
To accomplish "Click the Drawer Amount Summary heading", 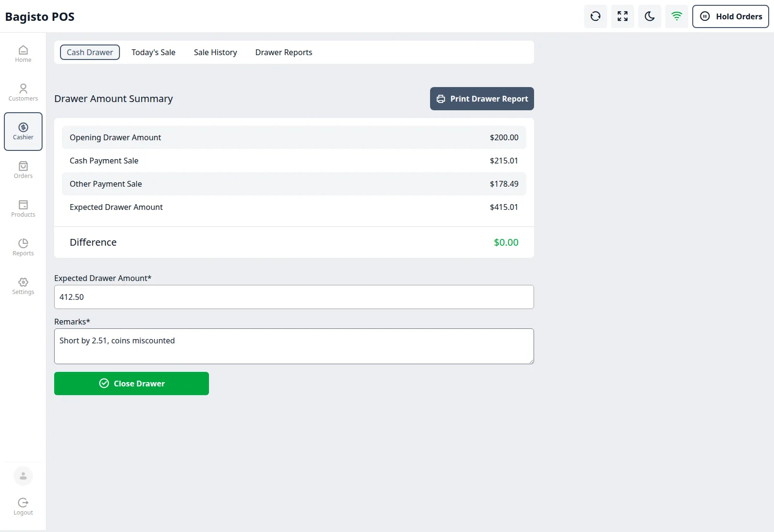I will click(113, 99).
